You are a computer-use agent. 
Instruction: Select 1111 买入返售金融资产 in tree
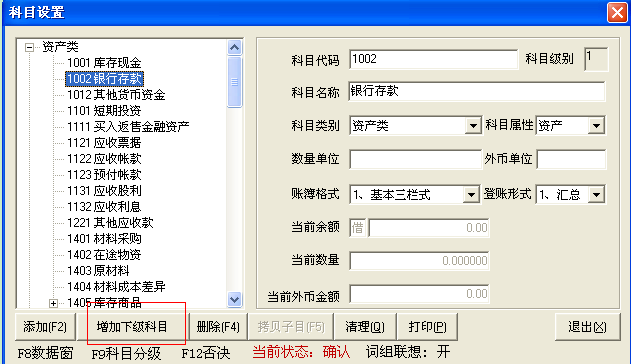tap(128, 127)
